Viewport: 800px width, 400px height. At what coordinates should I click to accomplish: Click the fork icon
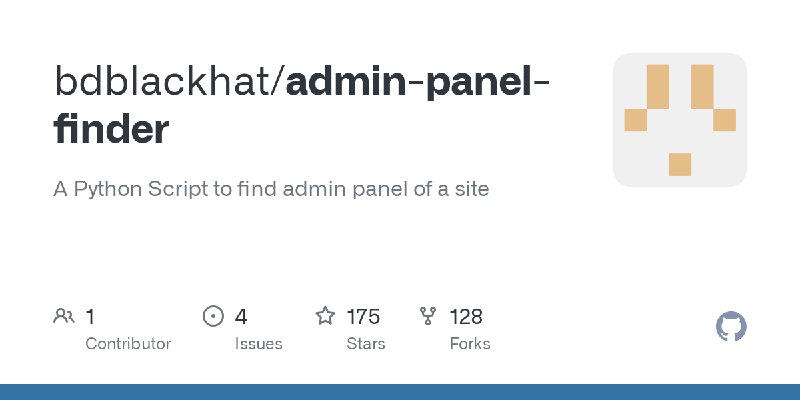(x=428, y=316)
